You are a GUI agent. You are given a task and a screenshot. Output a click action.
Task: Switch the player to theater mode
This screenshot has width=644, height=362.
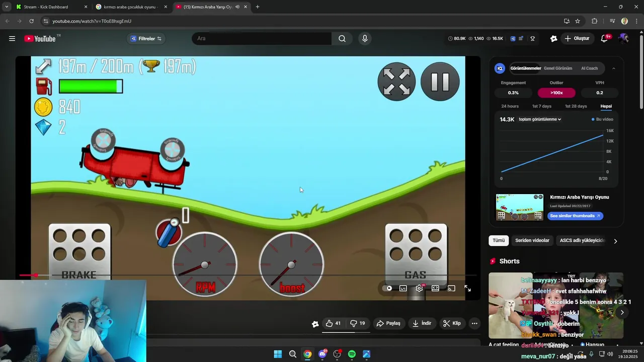[435, 289]
